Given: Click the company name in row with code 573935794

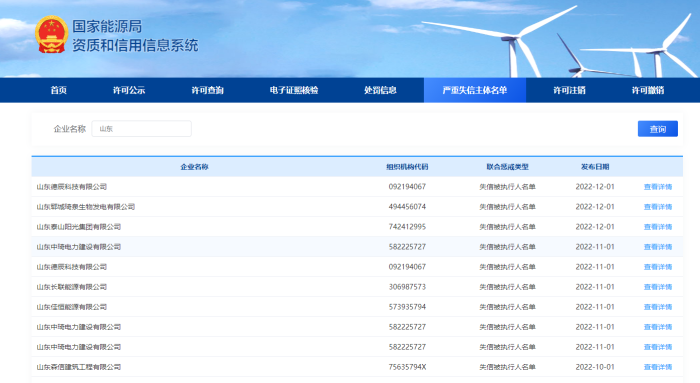Looking at the screenshot, I should pos(71,307).
